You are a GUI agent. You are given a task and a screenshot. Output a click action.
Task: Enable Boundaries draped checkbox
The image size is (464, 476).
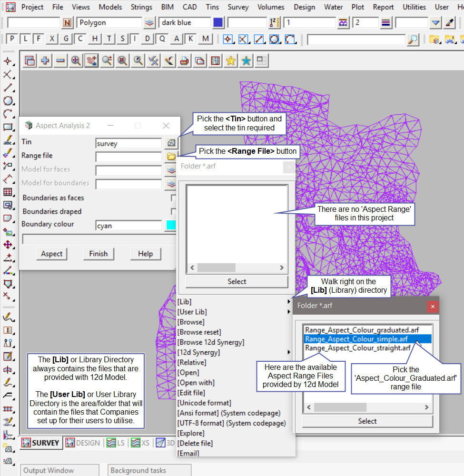(173, 211)
